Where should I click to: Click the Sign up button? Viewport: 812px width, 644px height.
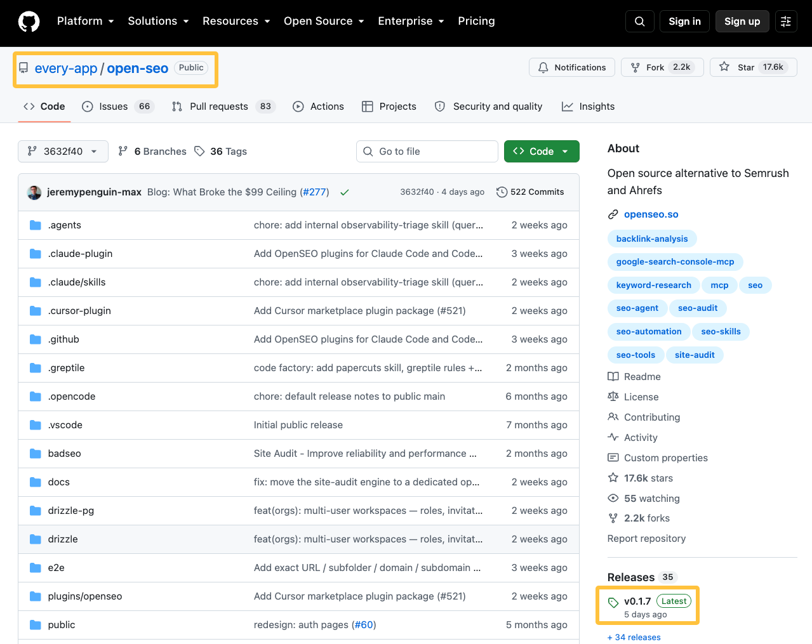(742, 22)
